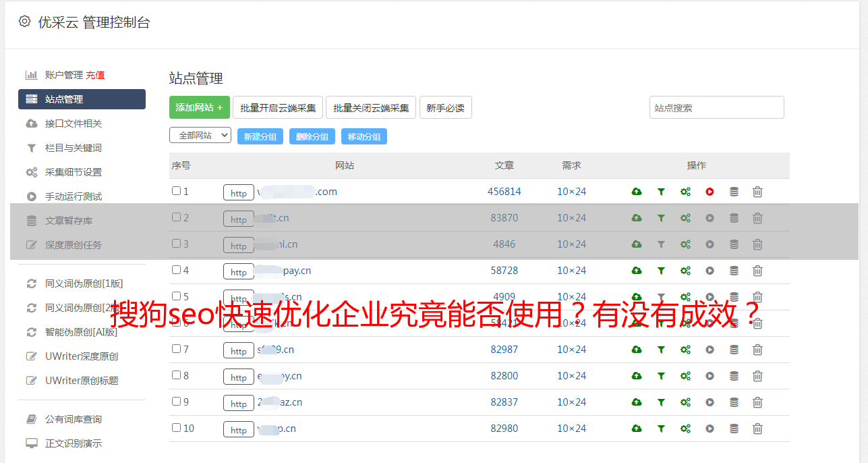Open 智能伪原创[AI版] sidebar item

click(x=82, y=332)
